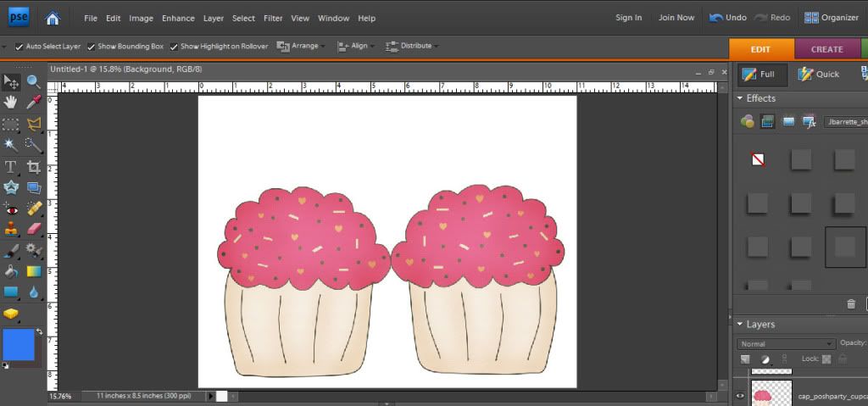Hide the cap_poshparty_cupcake layer via eye icon
Image resolution: width=868 pixels, height=406 pixels.
pyautogui.click(x=740, y=396)
